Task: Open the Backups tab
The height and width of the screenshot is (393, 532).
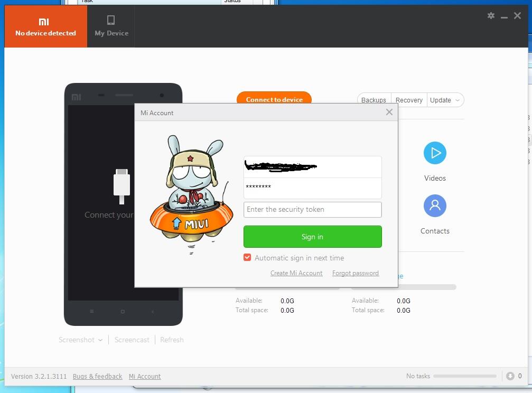Action: click(374, 100)
